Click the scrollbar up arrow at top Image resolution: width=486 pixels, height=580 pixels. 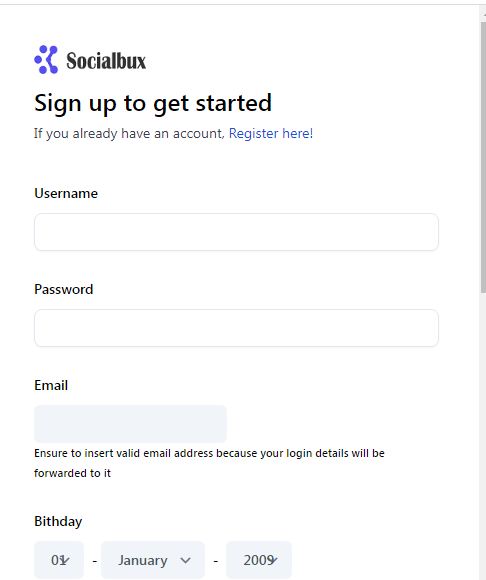pyautogui.click(x=483, y=13)
